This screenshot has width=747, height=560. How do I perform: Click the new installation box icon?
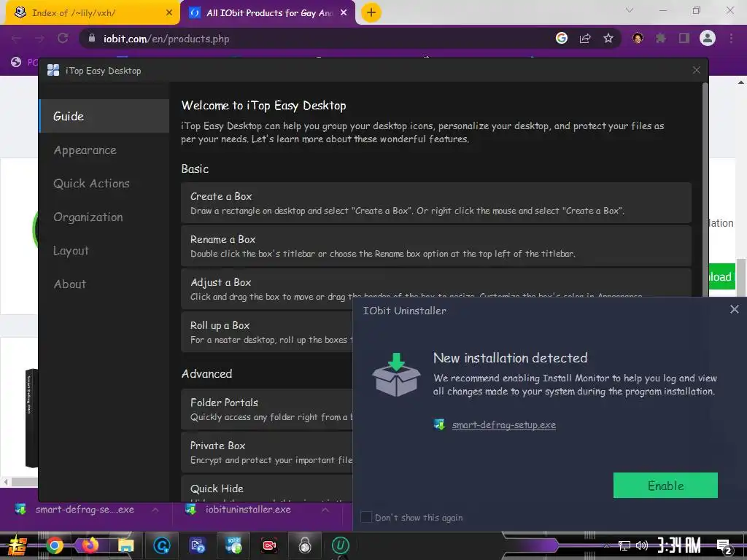[396, 374]
